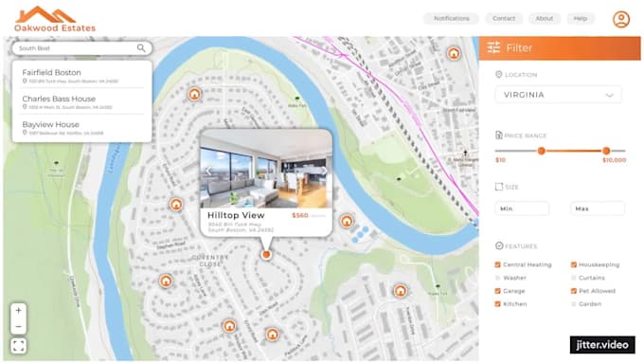Select house marker near top right of map
Screen dimensions: 644x363
tap(454, 53)
